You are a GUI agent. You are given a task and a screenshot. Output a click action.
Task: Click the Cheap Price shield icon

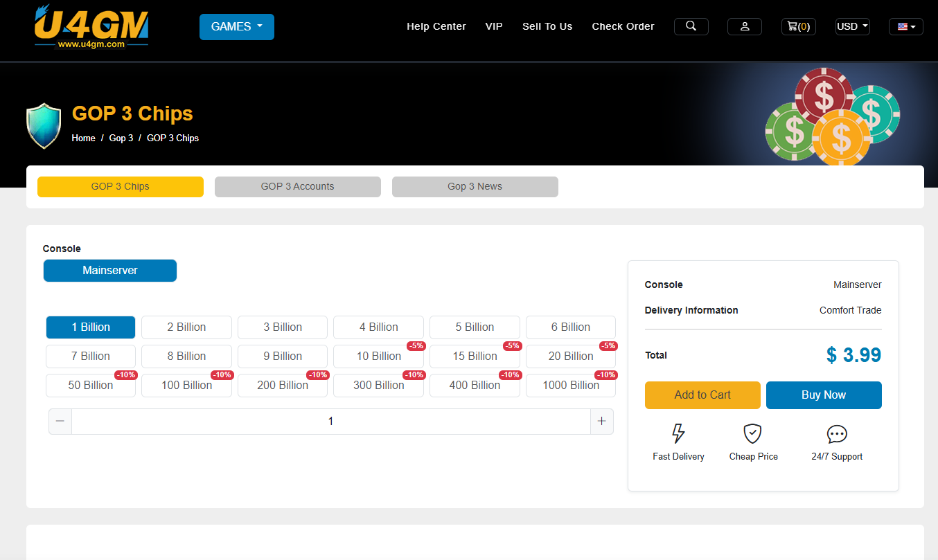coord(752,434)
